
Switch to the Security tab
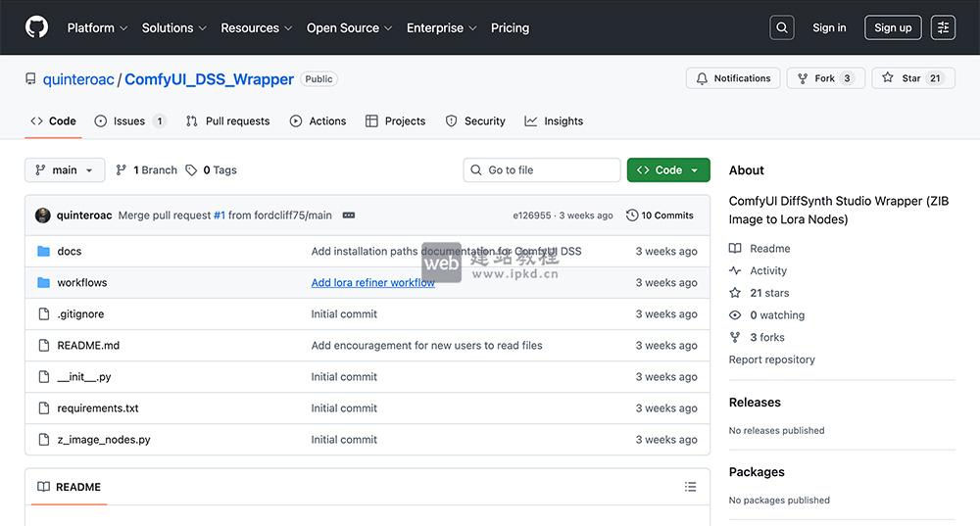tap(475, 121)
